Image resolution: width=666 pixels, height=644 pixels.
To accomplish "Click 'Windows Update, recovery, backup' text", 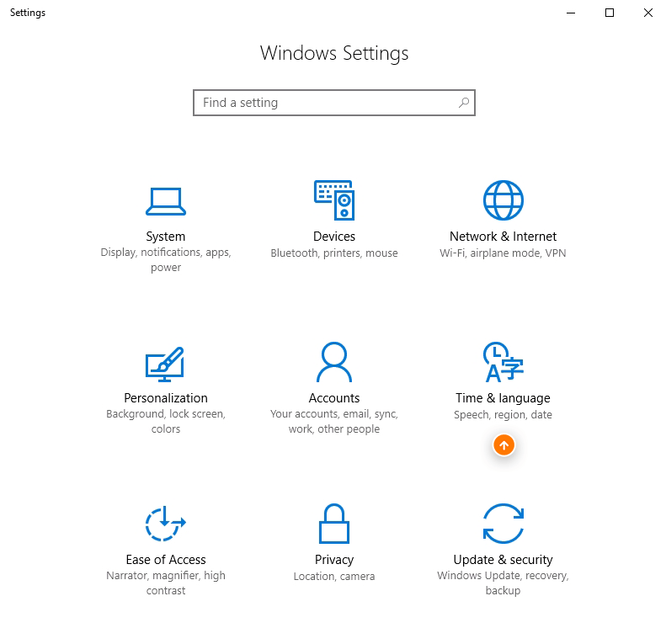I will [x=503, y=583].
